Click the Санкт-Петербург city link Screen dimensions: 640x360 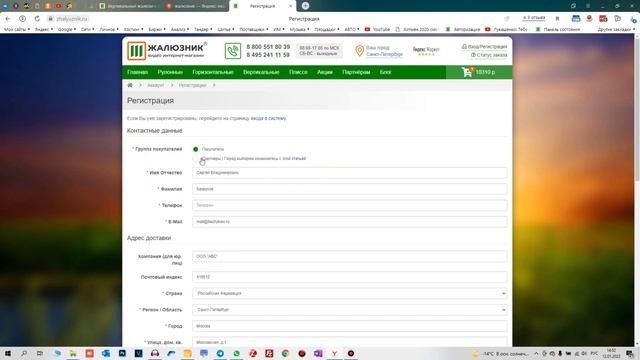(x=384, y=54)
